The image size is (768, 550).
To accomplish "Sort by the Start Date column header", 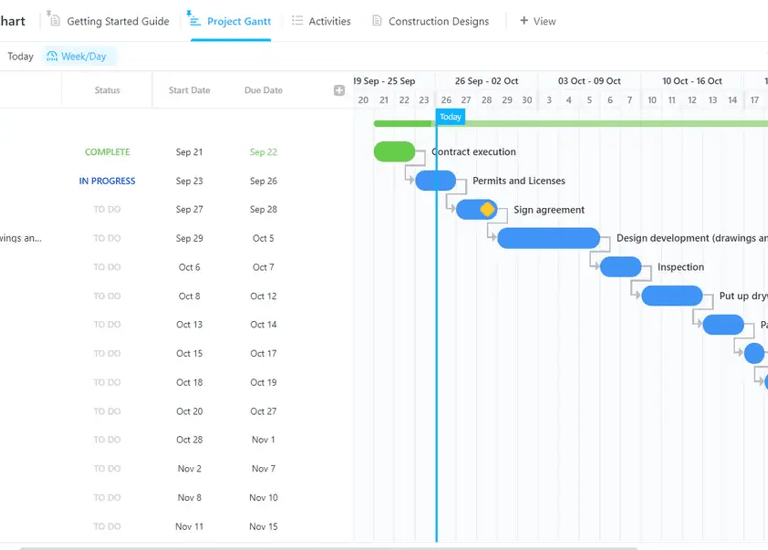I will [x=190, y=90].
